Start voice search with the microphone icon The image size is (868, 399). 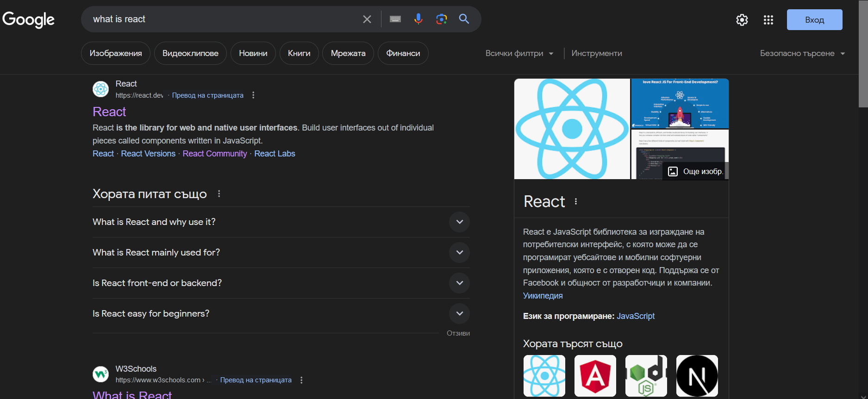[418, 19]
